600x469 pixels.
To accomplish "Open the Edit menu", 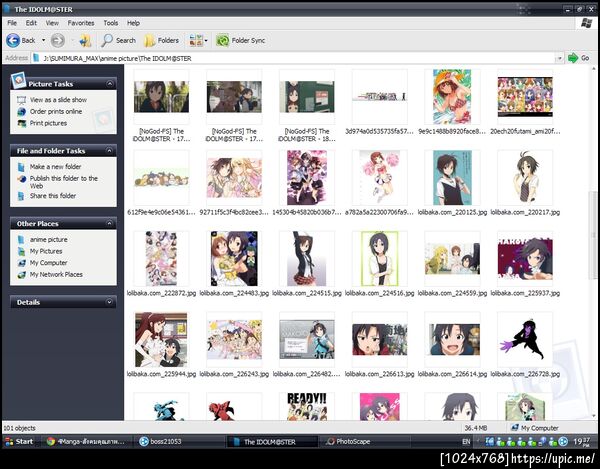I will tap(31, 23).
